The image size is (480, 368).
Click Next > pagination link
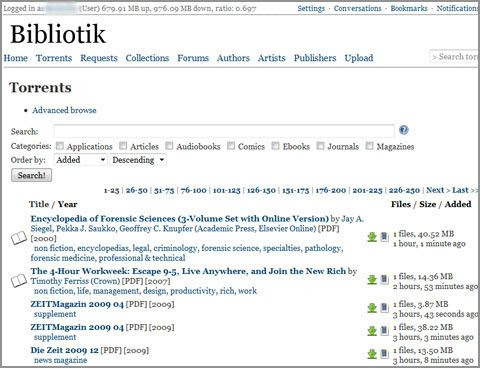tap(438, 190)
